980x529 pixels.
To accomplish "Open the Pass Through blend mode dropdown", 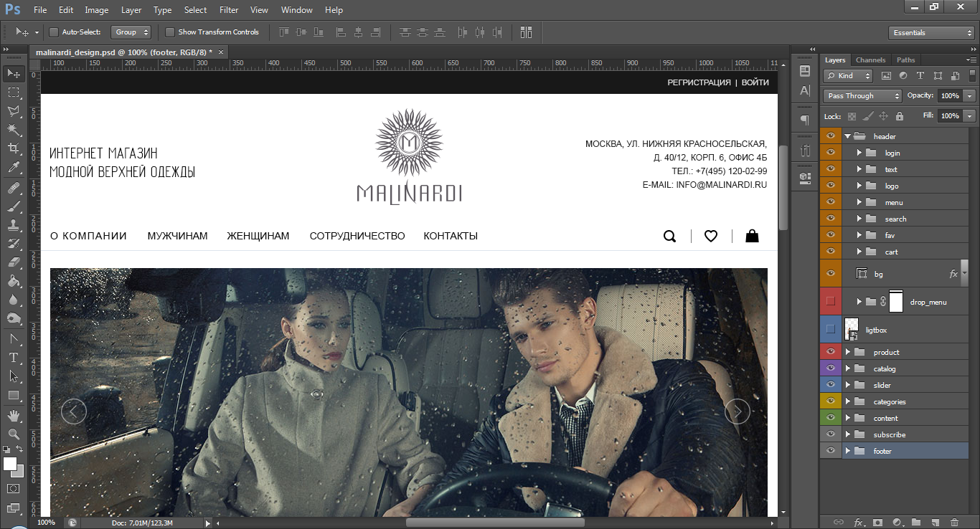I will point(862,95).
